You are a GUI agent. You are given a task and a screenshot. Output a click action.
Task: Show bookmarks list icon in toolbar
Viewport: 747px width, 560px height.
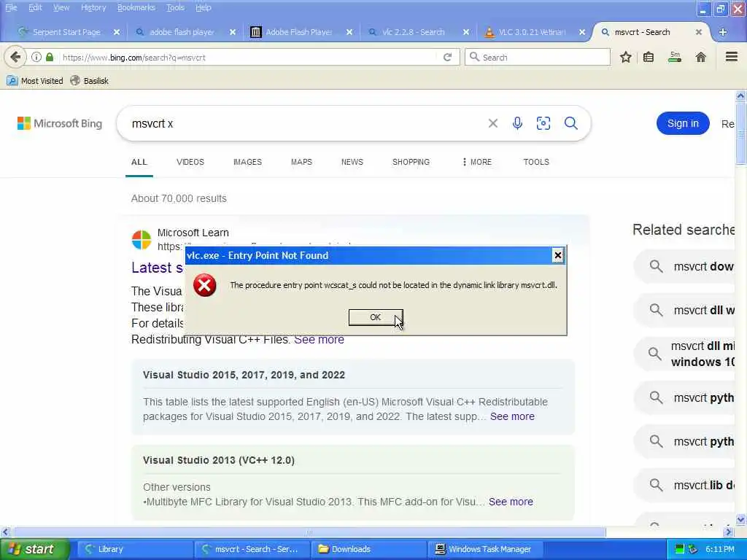pos(649,57)
